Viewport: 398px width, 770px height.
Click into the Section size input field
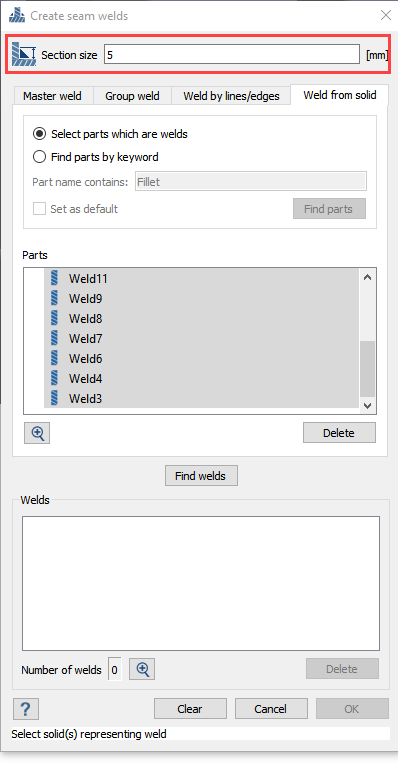pos(232,55)
